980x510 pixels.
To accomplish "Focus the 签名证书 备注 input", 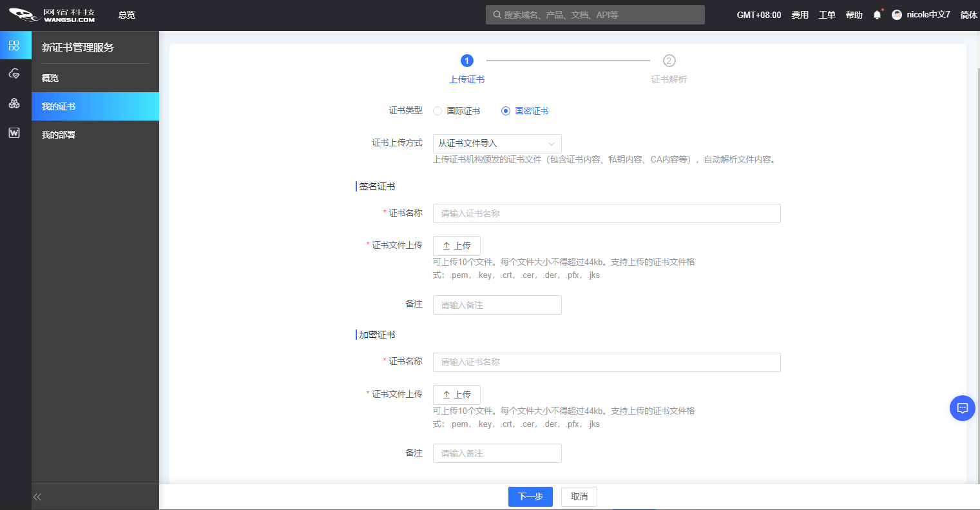I will 497,305.
